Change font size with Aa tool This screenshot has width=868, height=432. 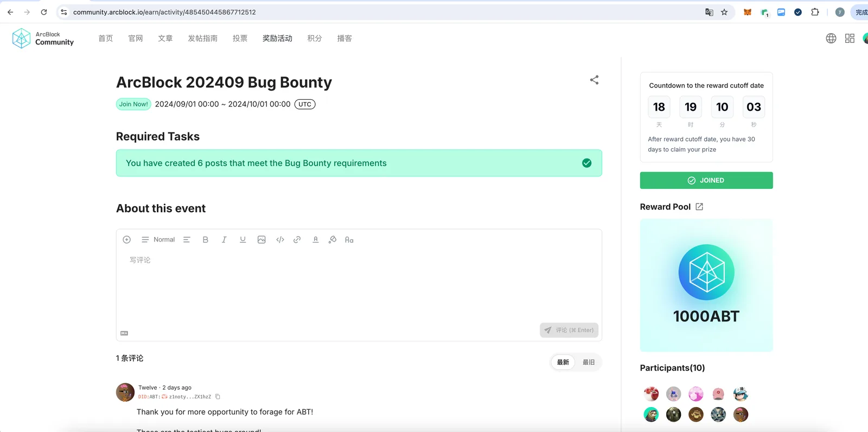349,240
